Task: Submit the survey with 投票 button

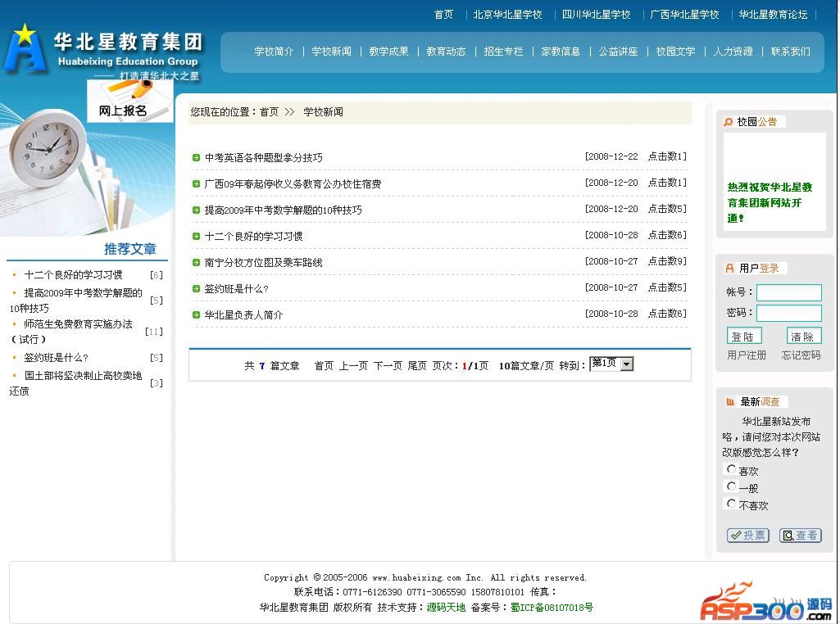Action: pyautogui.click(x=747, y=536)
